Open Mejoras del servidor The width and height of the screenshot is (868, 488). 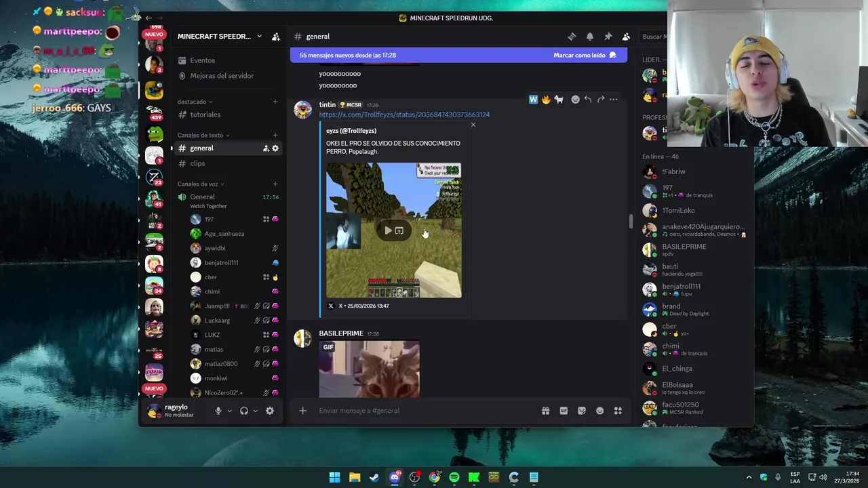point(222,76)
